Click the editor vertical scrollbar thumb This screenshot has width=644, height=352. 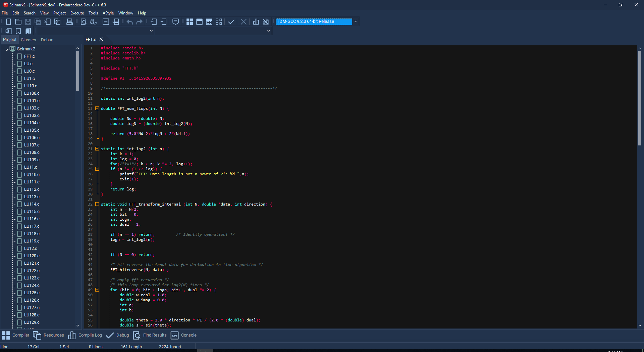(x=640, y=97)
